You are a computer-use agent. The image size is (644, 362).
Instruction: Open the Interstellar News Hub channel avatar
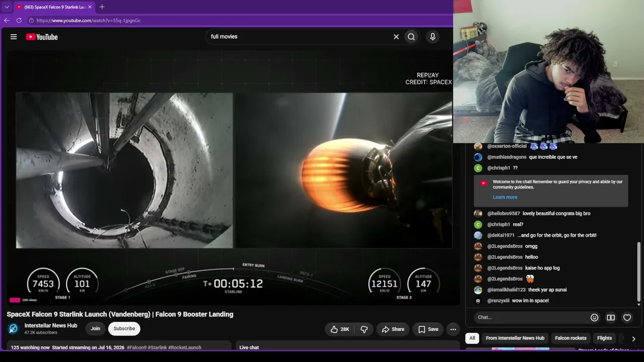coord(13,329)
